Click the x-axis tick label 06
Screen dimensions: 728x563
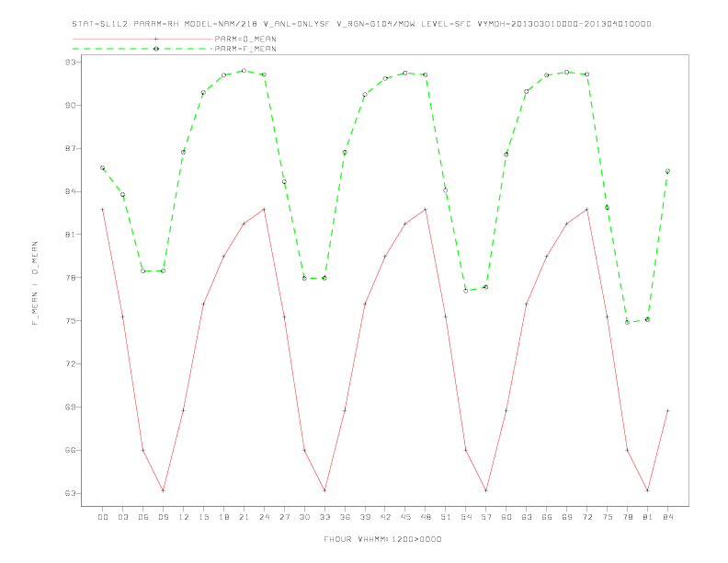coord(143,517)
